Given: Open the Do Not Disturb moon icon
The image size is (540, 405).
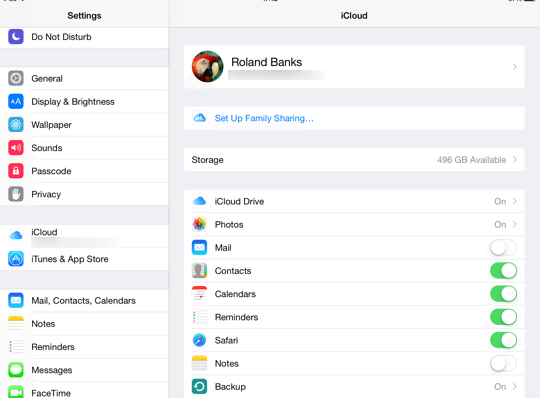Looking at the screenshot, I should click(x=16, y=37).
